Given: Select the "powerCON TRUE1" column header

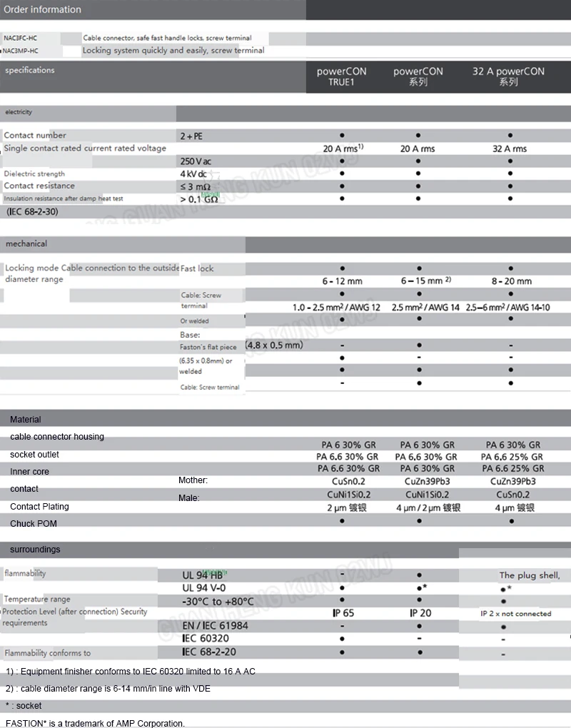Looking at the screenshot, I should click(x=342, y=76).
